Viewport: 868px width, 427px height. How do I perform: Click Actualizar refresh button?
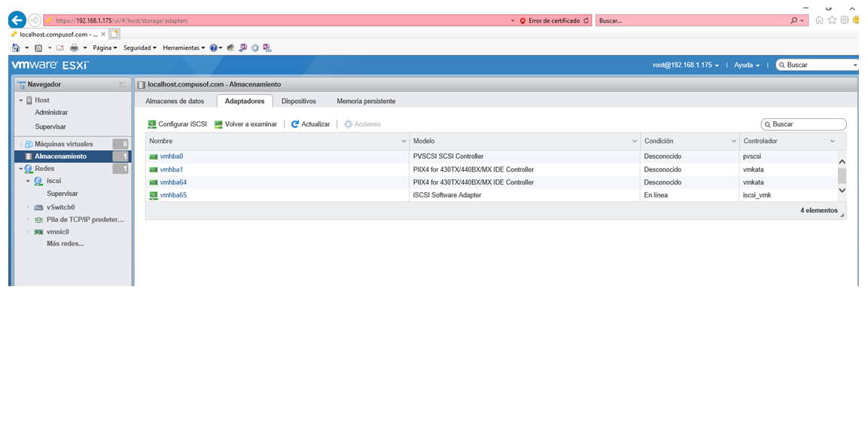click(x=311, y=124)
